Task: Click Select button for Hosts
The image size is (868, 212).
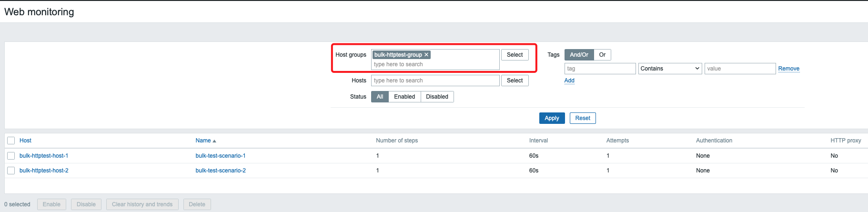Action: click(x=515, y=81)
